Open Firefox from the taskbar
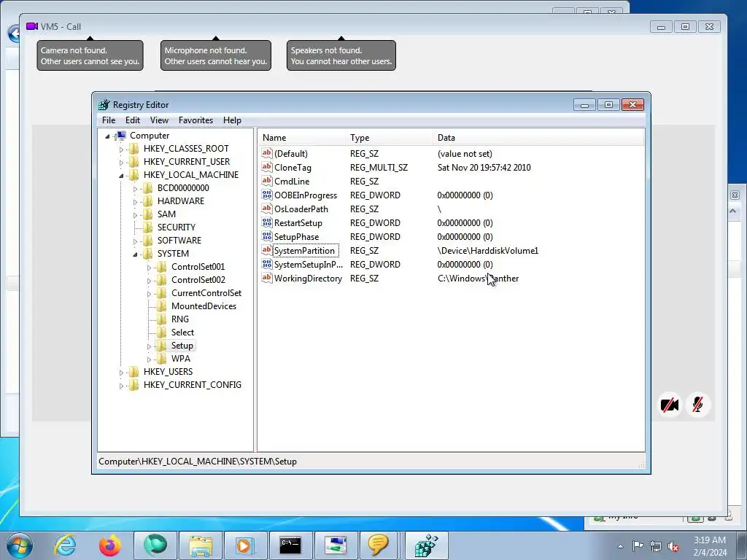 pyautogui.click(x=110, y=545)
